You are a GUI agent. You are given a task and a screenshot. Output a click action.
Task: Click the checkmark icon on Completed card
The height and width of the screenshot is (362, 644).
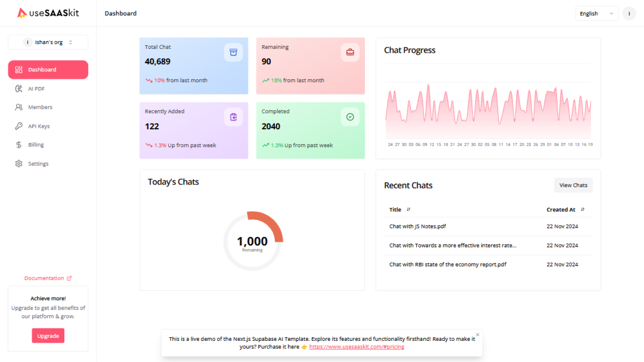tap(350, 117)
